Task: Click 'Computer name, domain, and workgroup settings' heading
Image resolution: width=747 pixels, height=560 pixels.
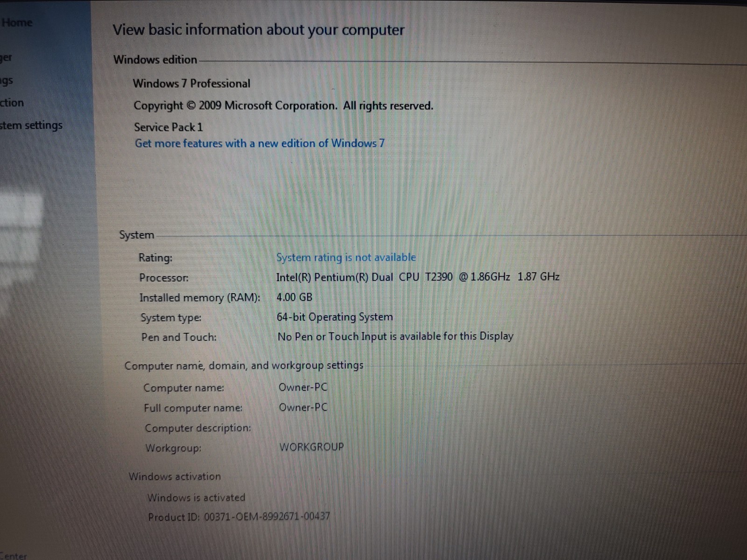Action: point(244,365)
